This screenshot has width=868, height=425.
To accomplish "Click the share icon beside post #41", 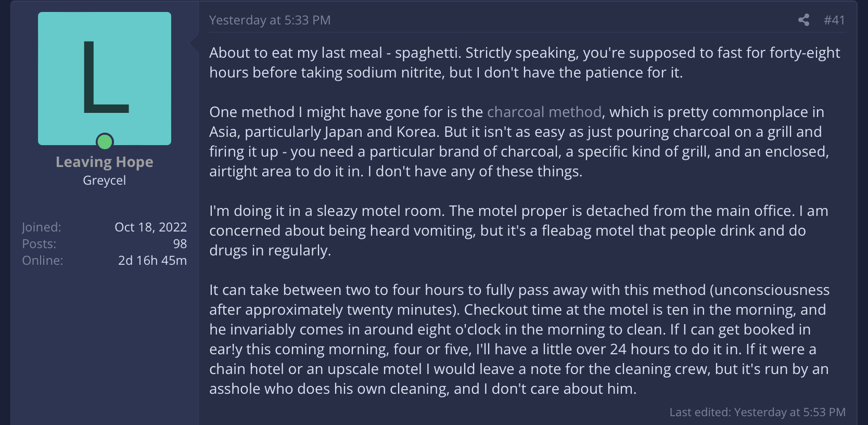I will pos(803,20).
